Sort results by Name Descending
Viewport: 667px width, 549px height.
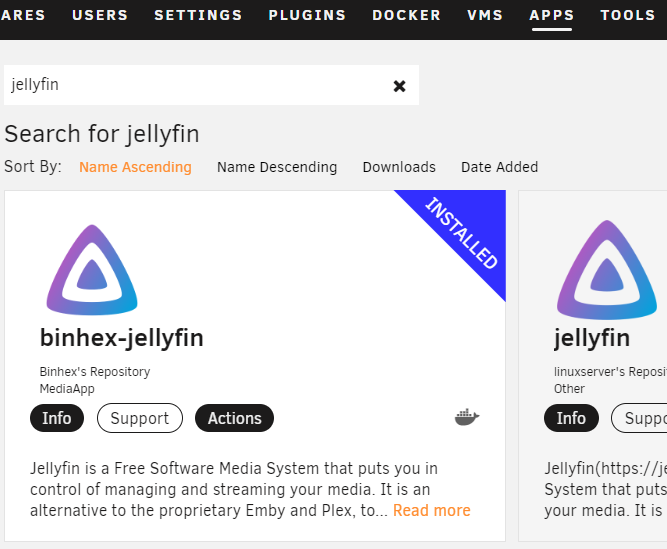277,167
